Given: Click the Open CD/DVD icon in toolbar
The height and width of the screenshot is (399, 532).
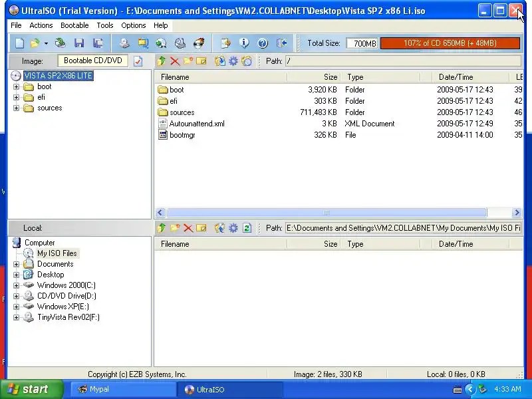Looking at the screenshot, I should point(61,43).
